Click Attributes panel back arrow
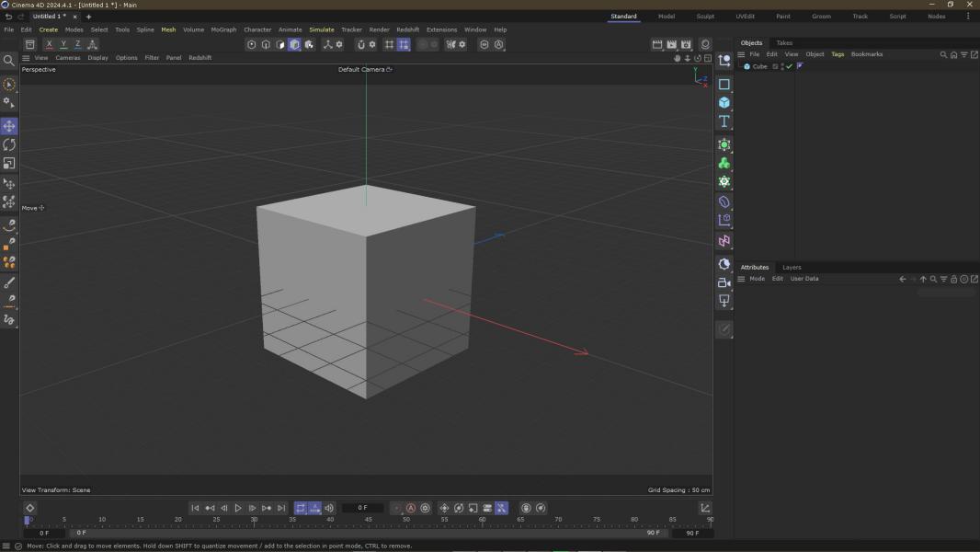980x552 pixels. (903, 280)
